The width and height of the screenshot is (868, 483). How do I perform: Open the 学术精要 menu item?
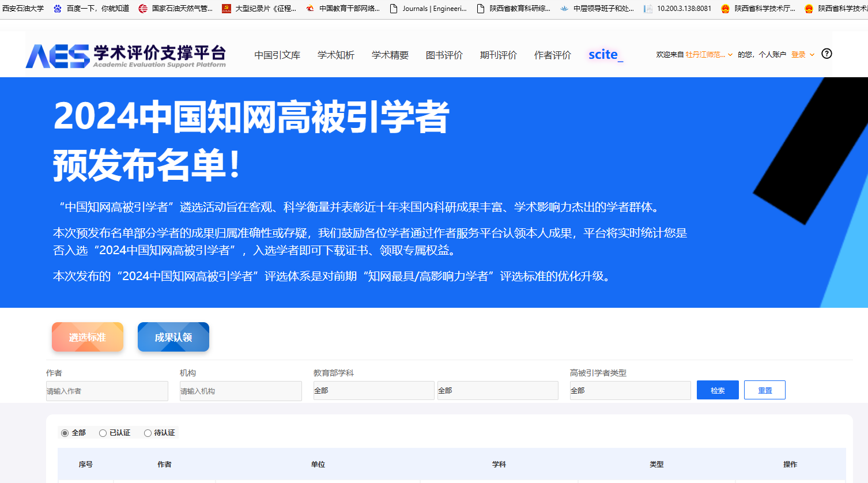[x=390, y=55]
